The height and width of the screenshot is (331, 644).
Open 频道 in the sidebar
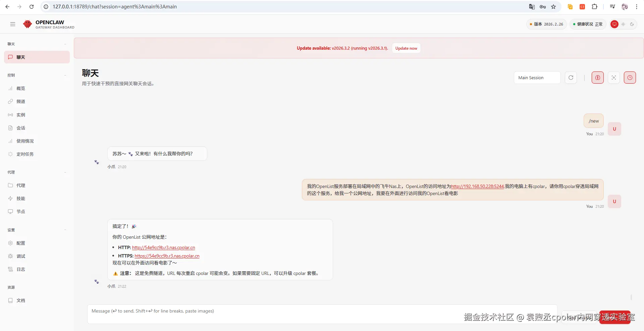37,101
